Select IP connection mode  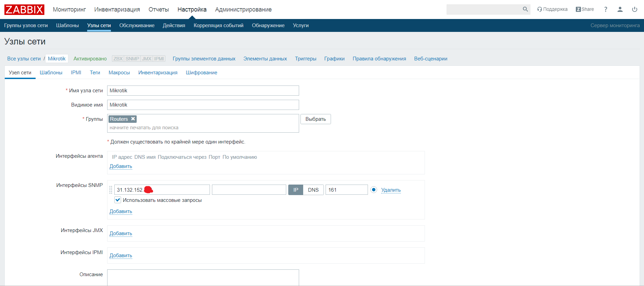296,190
